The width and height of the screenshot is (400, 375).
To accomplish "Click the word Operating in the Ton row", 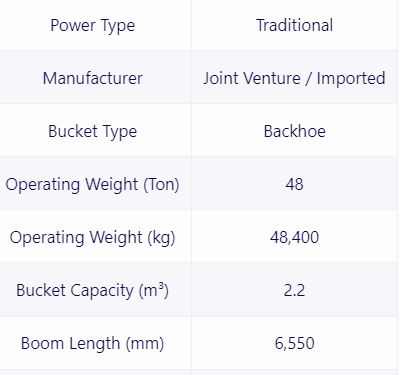I will [x=43, y=185].
